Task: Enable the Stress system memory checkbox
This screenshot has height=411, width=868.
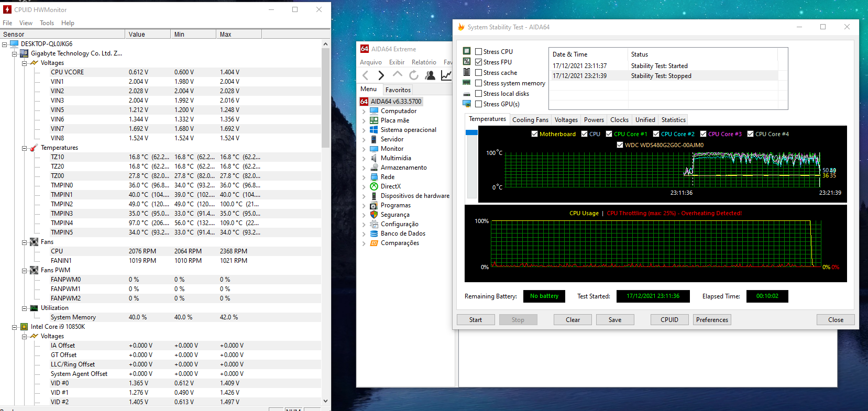Action: (x=478, y=83)
